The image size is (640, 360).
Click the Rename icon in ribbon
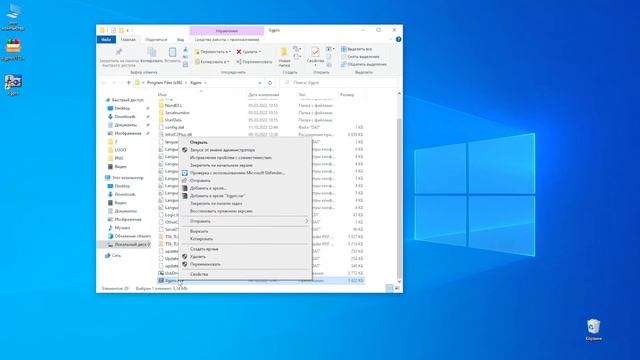[x=239, y=62]
